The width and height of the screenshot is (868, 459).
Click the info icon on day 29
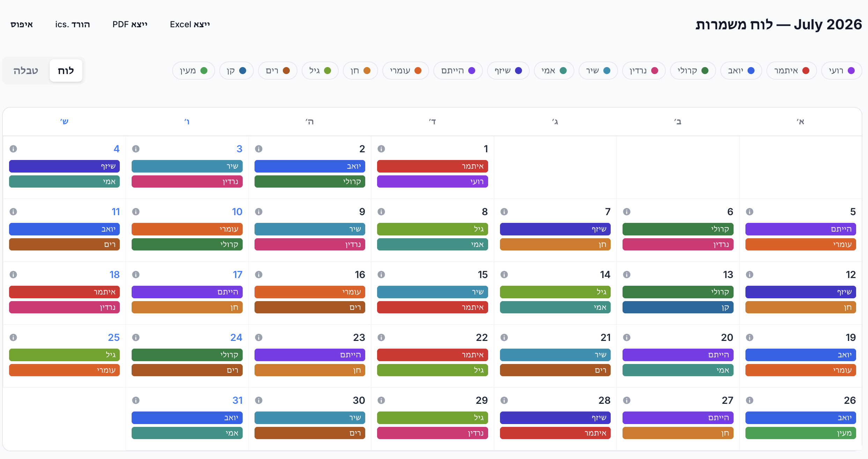point(381,400)
